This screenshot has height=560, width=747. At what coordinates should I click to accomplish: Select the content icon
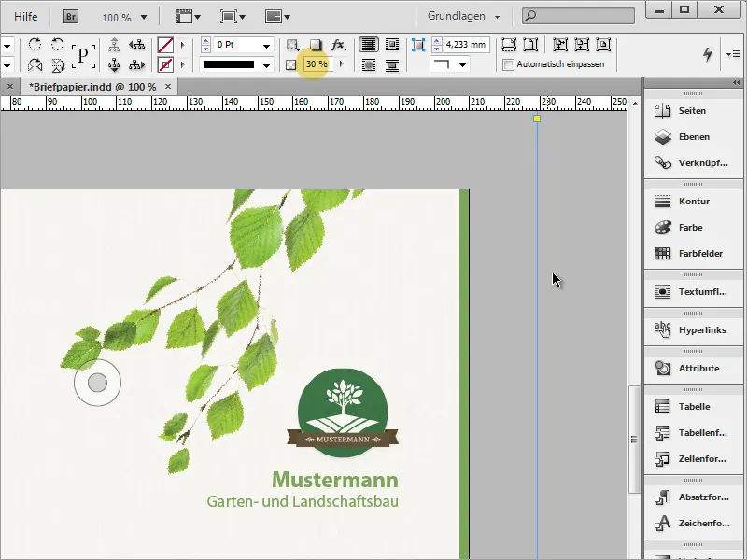[x=114, y=64]
